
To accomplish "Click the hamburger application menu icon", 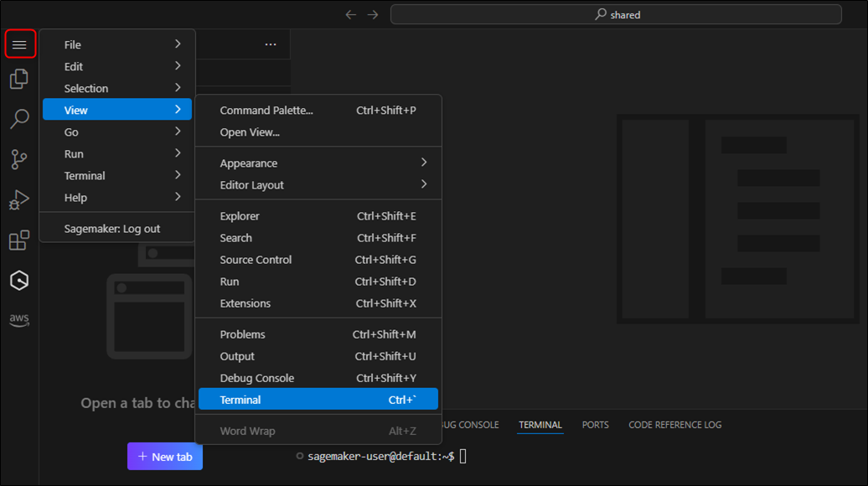I will point(19,44).
